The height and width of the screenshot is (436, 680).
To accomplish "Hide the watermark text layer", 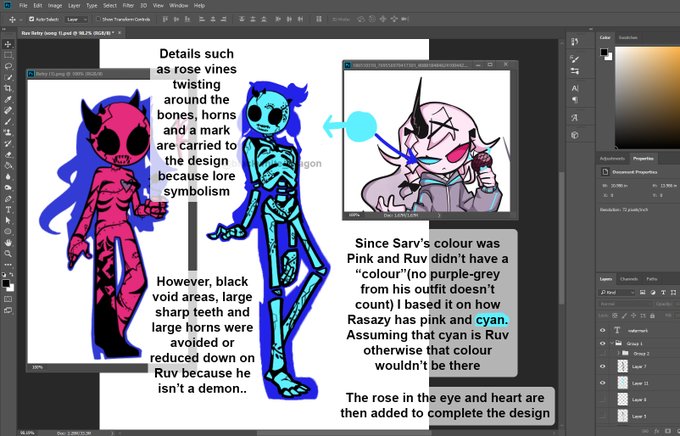I will tap(603, 331).
